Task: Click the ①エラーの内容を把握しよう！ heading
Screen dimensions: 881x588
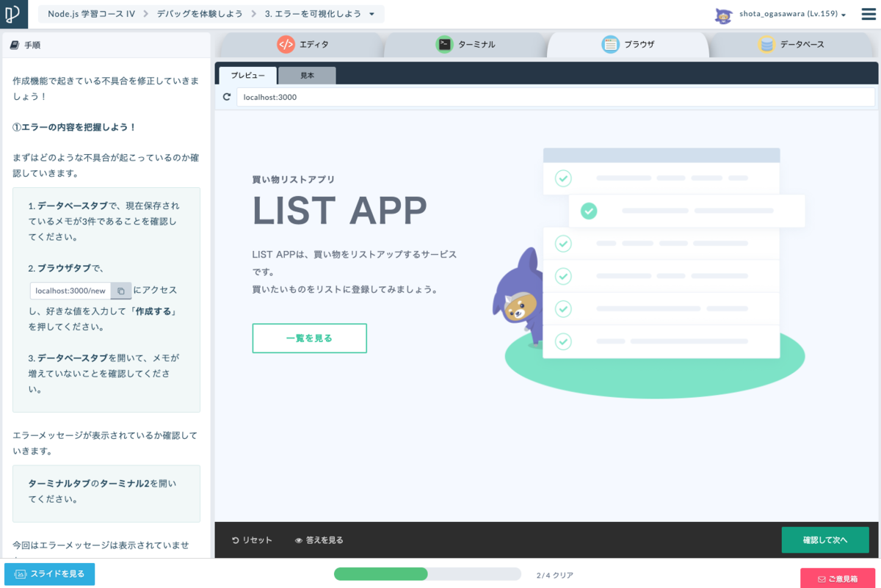Action: click(75, 127)
